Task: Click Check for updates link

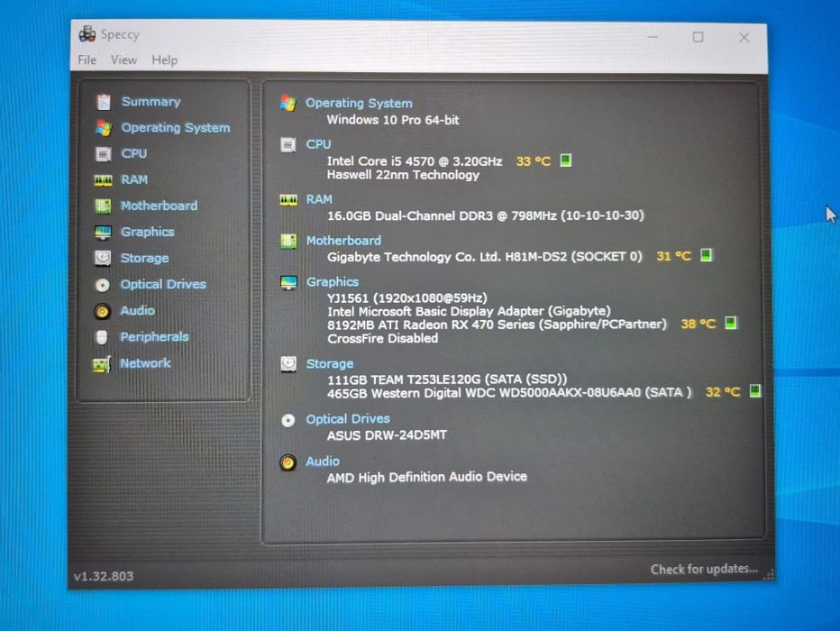Action: pos(704,569)
